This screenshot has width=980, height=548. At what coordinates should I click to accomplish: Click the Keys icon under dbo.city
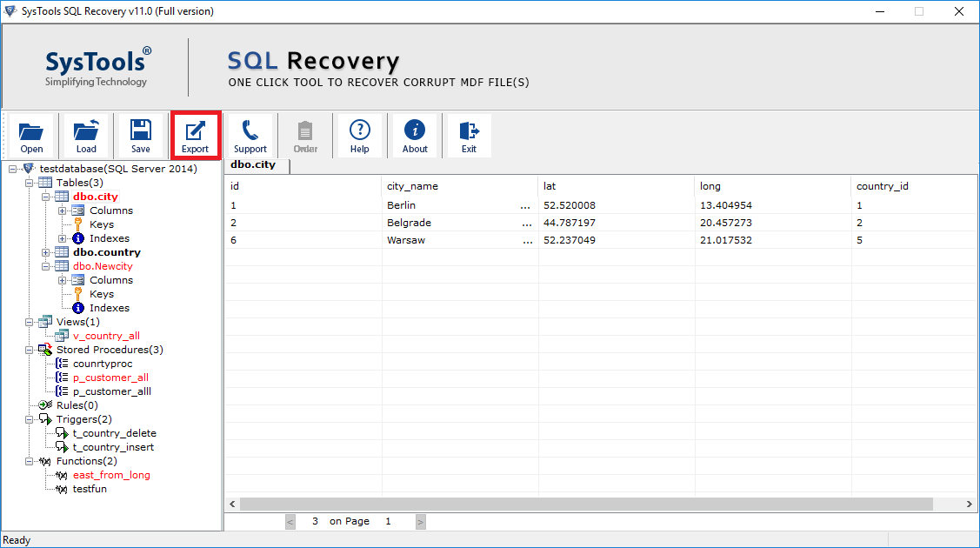point(78,224)
